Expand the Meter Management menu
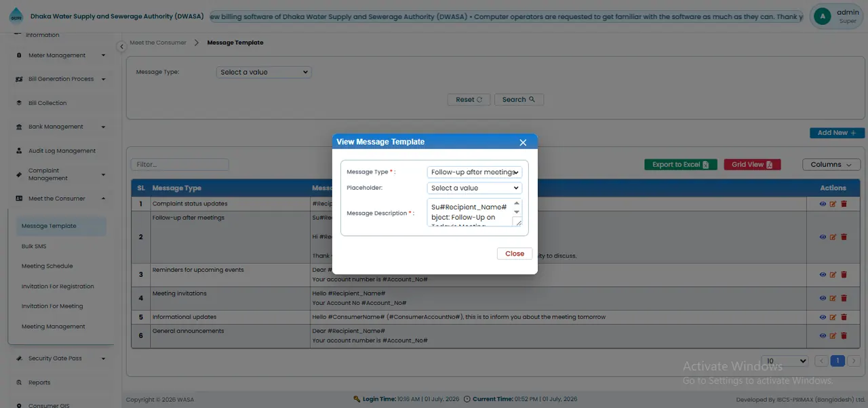Viewport: 868px width, 408px height. [61, 56]
